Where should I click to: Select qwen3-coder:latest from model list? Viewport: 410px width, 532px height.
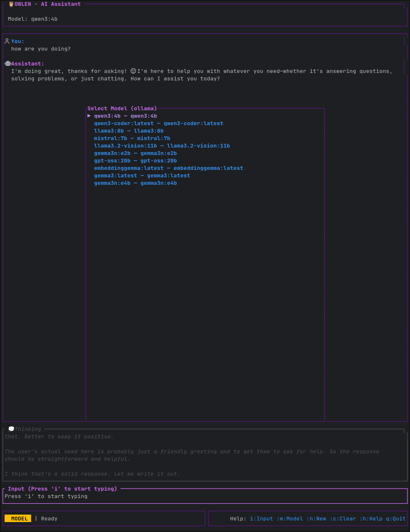pyautogui.click(x=158, y=123)
